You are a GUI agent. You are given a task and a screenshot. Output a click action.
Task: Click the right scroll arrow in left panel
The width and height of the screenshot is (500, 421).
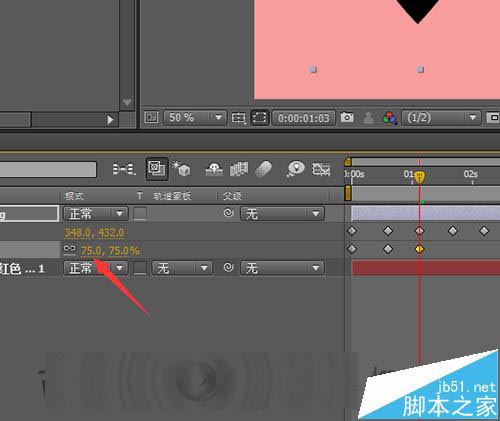tap(110, 119)
